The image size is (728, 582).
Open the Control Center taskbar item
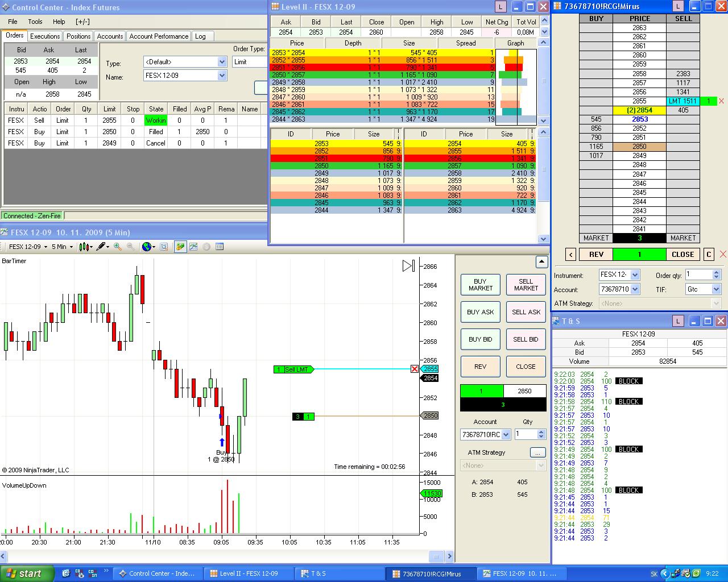156,573
